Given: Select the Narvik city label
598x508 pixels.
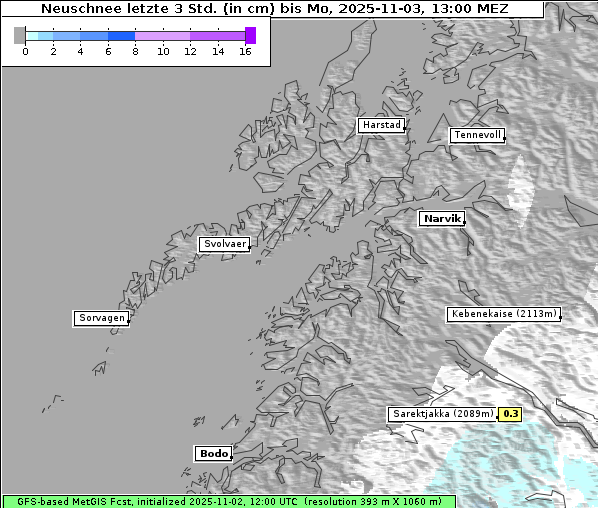Looking at the screenshot, I should point(442,219).
